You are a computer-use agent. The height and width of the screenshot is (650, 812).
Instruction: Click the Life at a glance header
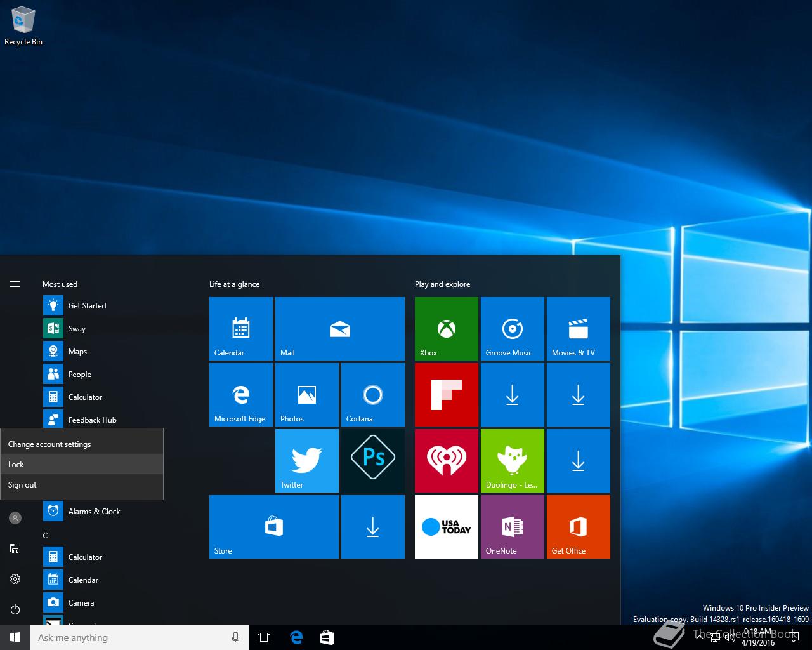[235, 284]
